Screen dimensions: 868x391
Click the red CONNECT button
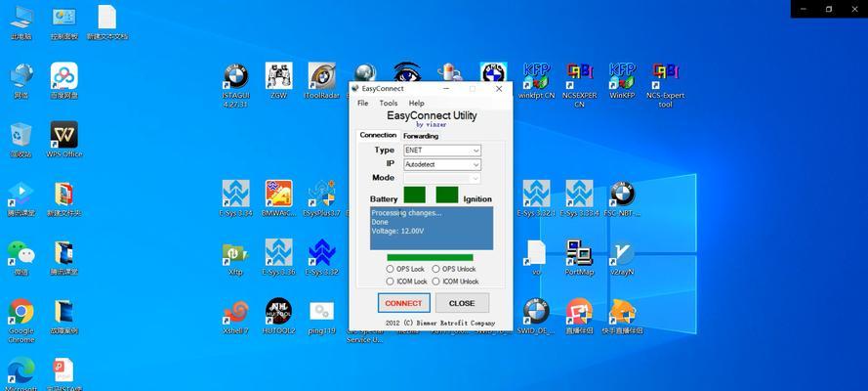pos(403,303)
